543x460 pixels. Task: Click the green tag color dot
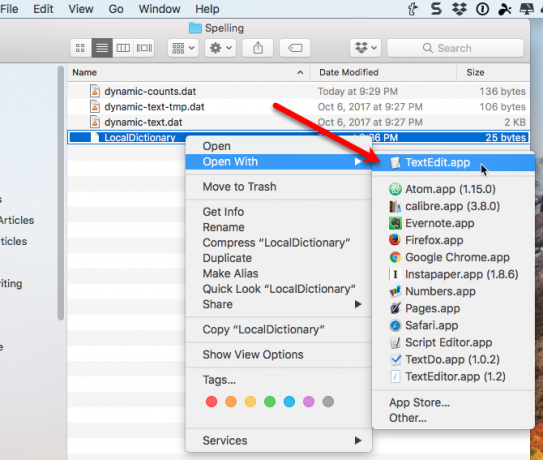[270, 402]
